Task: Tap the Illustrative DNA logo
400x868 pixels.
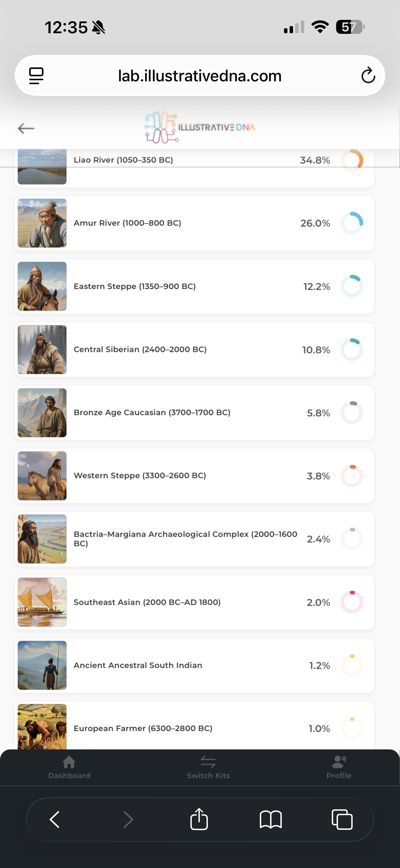Action: pos(200,127)
